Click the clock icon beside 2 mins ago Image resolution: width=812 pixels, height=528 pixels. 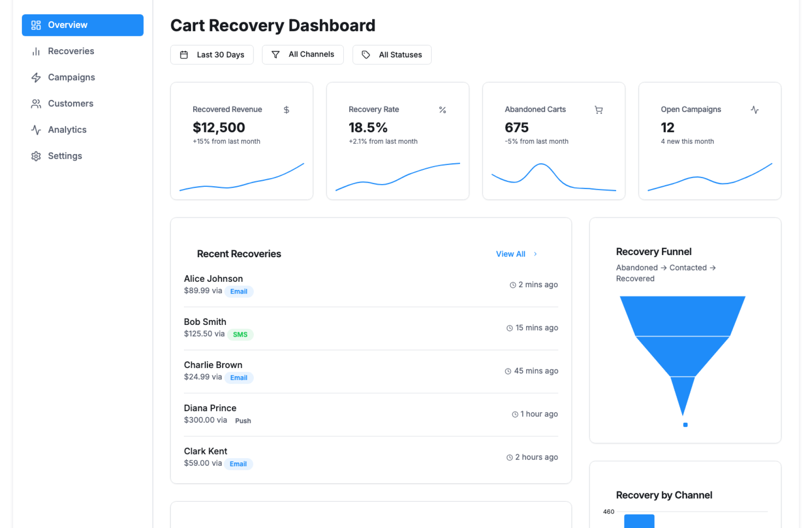[513, 285]
